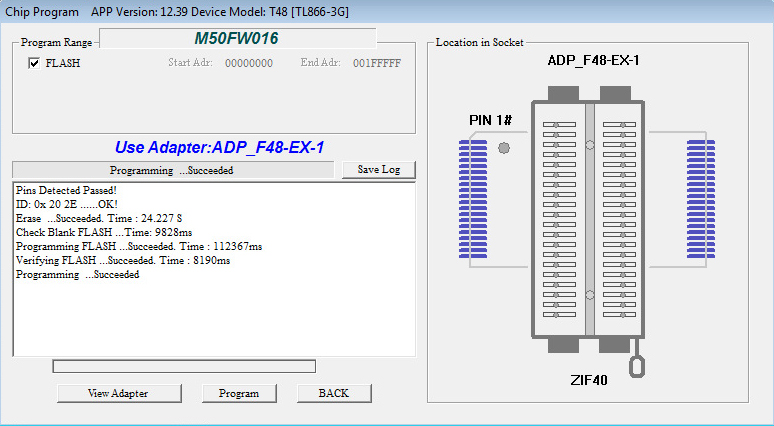Click the Save Log button
The height and width of the screenshot is (426, 774).
tap(378, 170)
